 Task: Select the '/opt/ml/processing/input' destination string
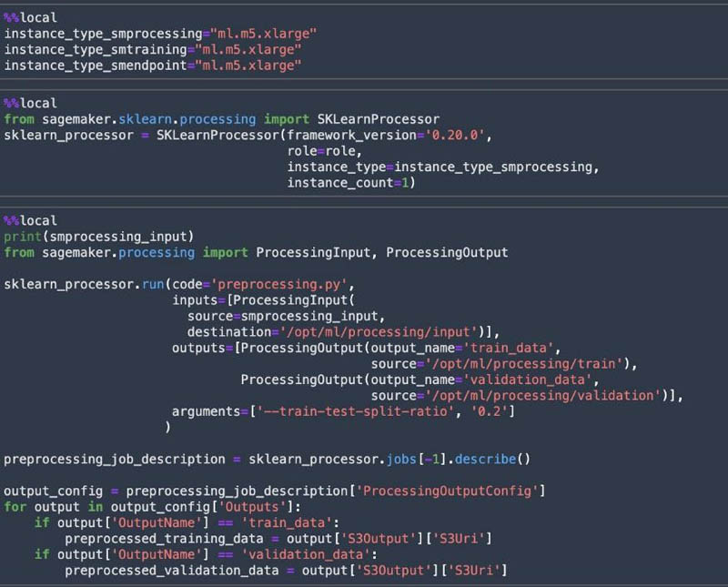[x=379, y=332]
